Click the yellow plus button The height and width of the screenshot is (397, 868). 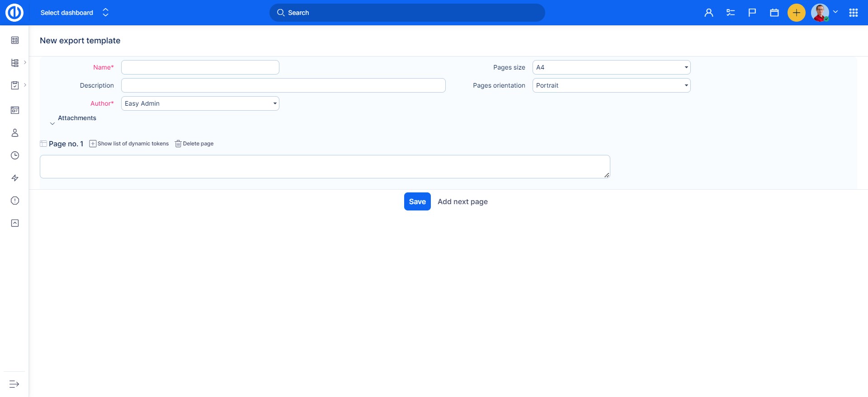point(796,13)
